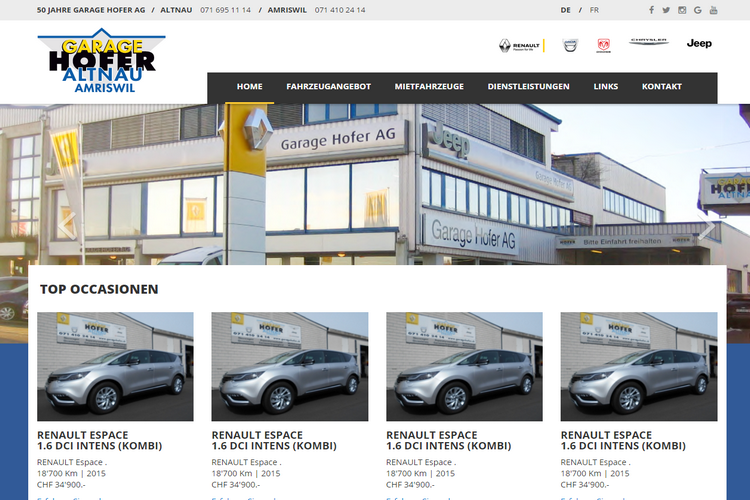Open the Instagram social icon
The height and width of the screenshot is (500, 750).
coord(682,10)
